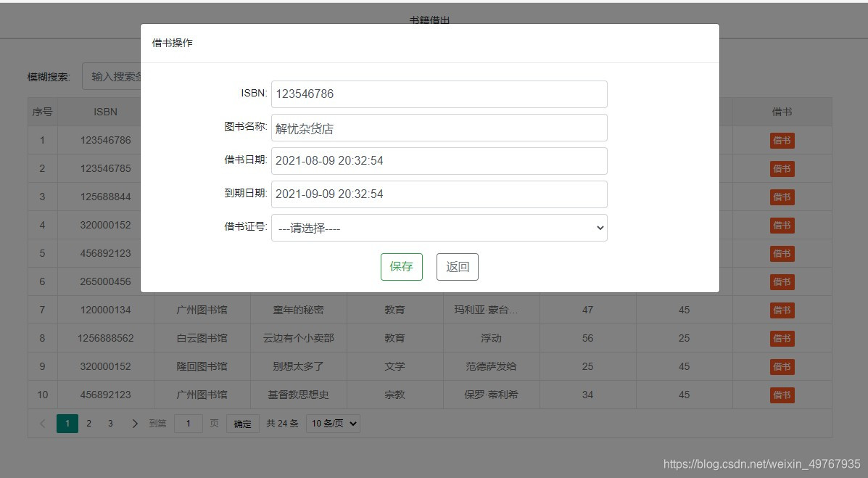The image size is (868, 478).
Task: Go to the previous page of results
Action: click(43, 424)
